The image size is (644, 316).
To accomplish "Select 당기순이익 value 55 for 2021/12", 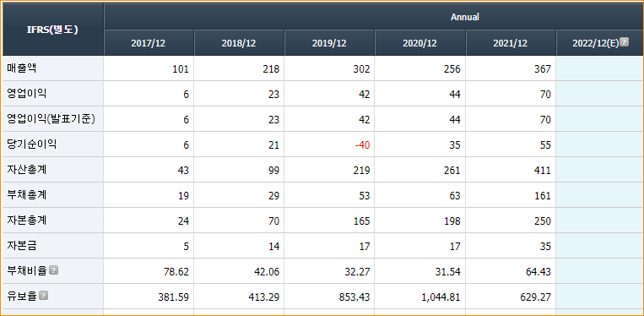I will click(x=546, y=145).
